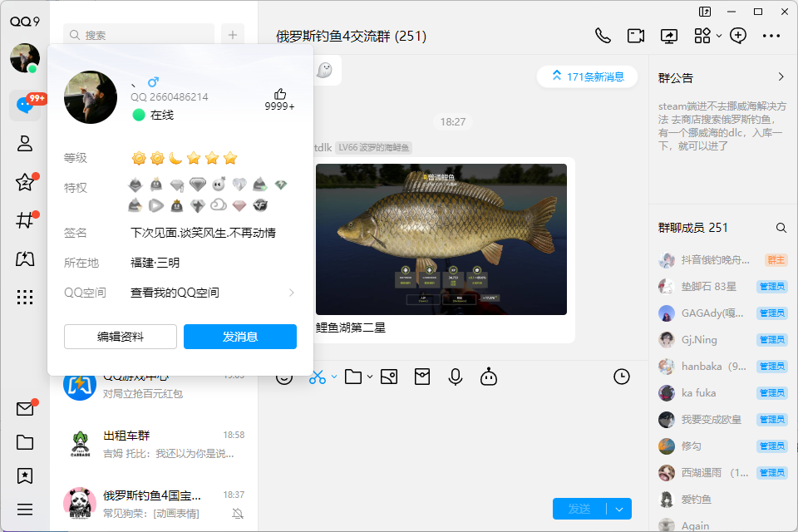
Task: Record a voice message with microphone
Action: click(456, 377)
